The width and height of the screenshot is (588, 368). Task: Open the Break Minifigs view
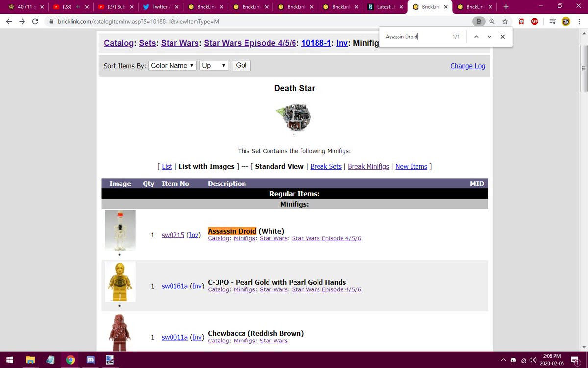(x=369, y=166)
